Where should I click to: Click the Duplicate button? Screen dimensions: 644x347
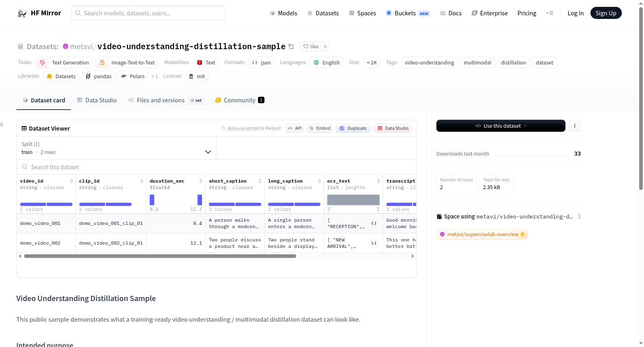coord(353,128)
